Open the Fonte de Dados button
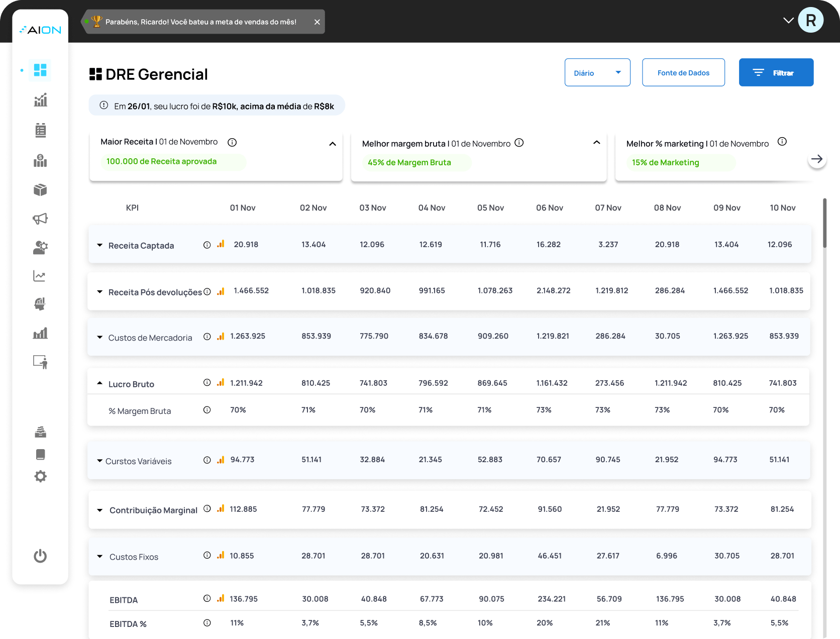The height and width of the screenshot is (639, 840). coord(683,72)
